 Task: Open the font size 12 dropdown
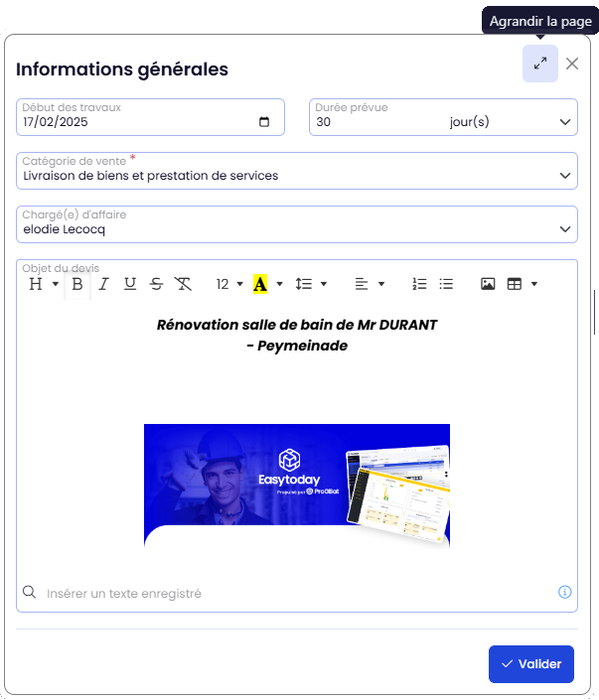click(228, 284)
